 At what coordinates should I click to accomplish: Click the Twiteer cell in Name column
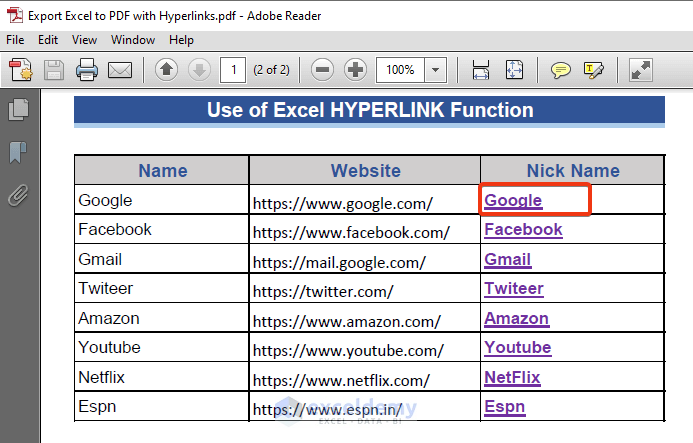point(162,288)
